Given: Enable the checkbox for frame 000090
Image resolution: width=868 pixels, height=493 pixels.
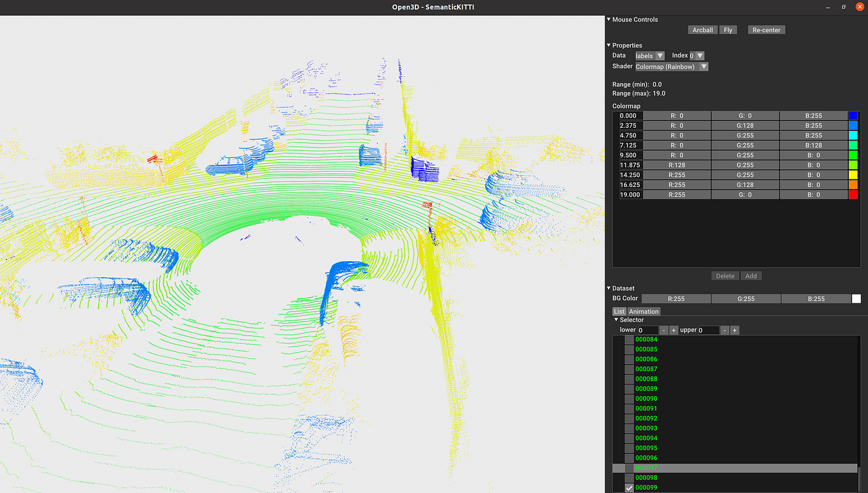Looking at the screenshot, I should [x=628, y=398].
